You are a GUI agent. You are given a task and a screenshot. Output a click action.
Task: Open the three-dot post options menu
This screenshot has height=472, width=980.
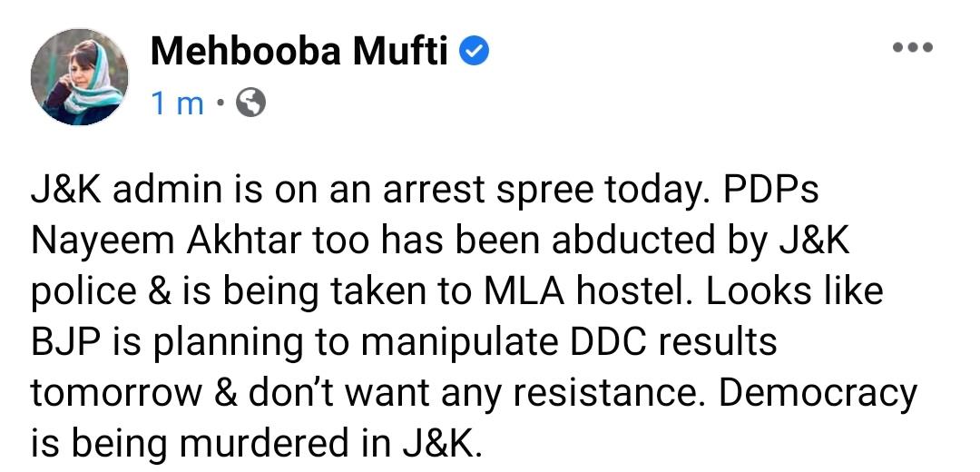[913, 47]
